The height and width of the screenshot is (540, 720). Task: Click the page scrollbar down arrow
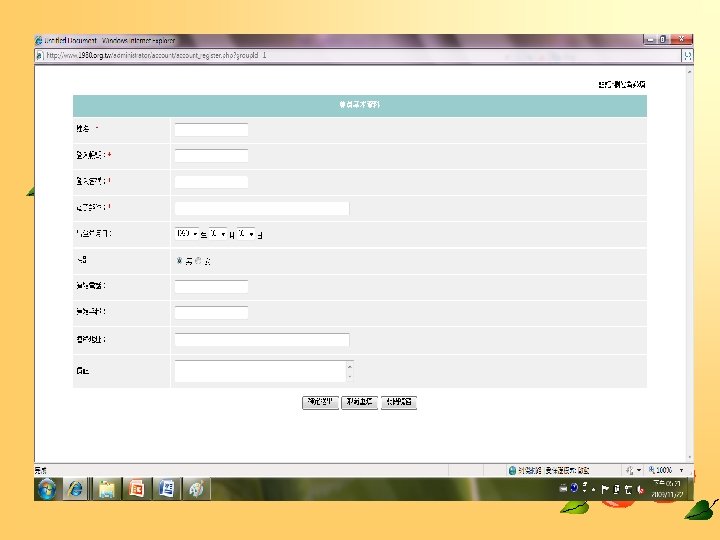(689, 457)
